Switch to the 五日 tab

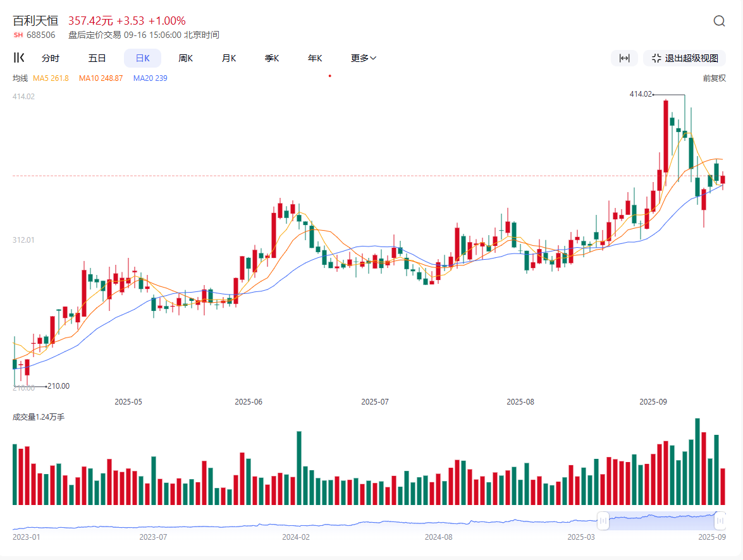click(97, 58)
